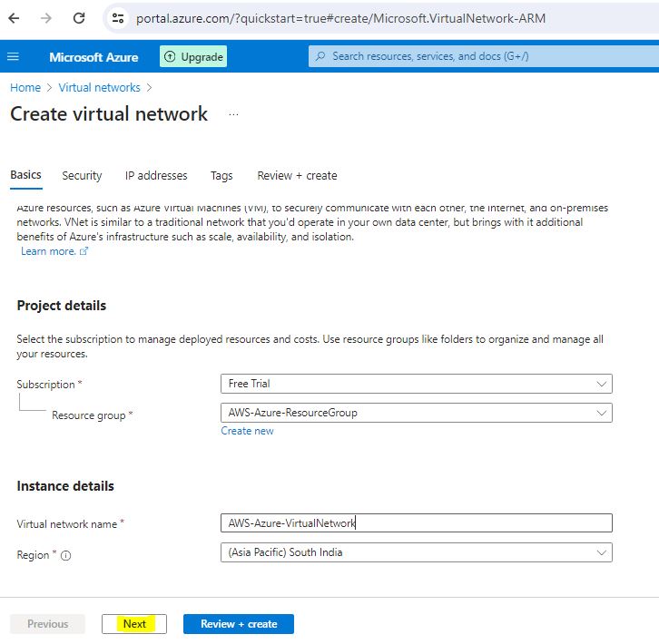Open the Region dropdown
Image resolution: width=659 pixels, height=644 pixels.
click(416, 552)
